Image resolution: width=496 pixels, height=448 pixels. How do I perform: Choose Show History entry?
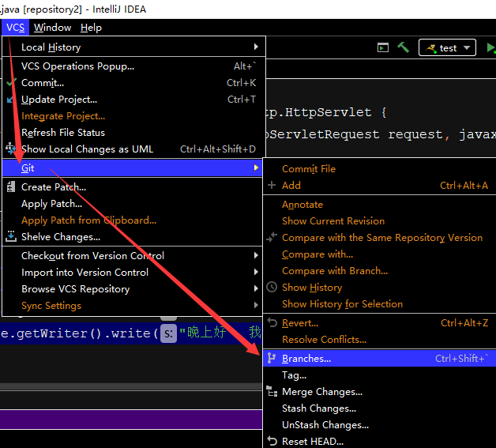coord(380,288)
